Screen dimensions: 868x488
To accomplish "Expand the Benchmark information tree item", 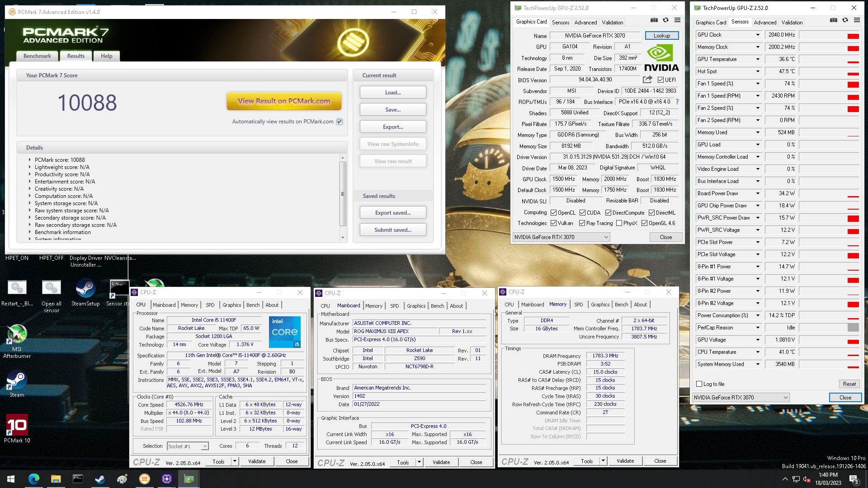I will point(30,232).
